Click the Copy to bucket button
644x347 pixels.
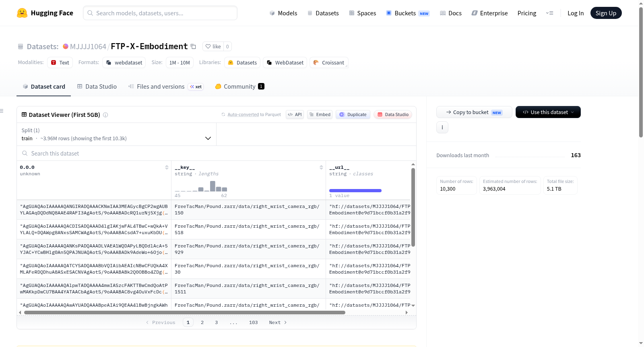(x=474, y=112)
